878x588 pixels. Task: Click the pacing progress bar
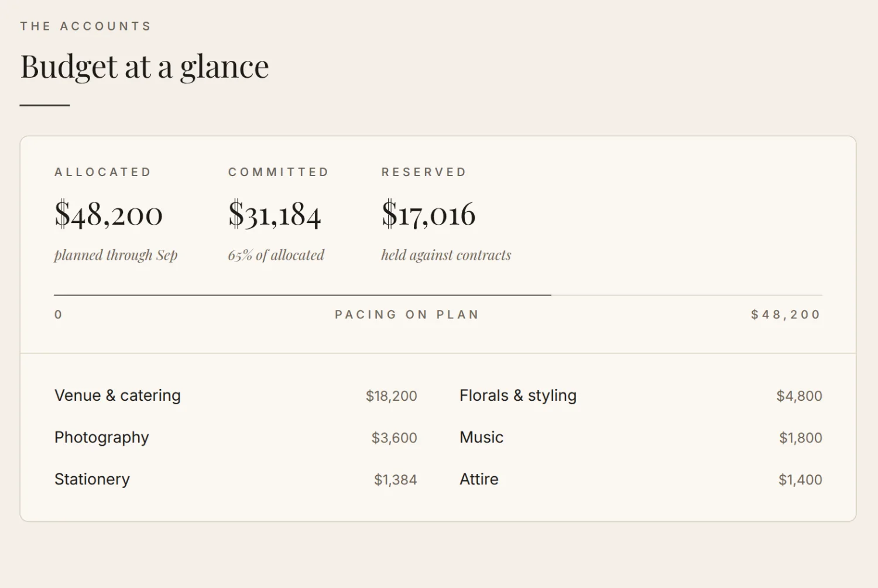click(x=438, y=295)
